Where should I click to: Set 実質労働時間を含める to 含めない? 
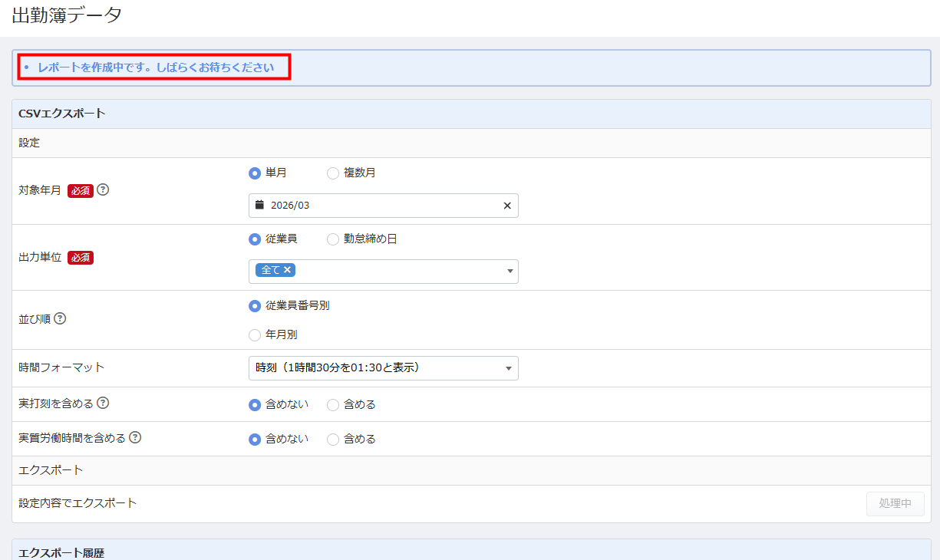click(255, 440)
